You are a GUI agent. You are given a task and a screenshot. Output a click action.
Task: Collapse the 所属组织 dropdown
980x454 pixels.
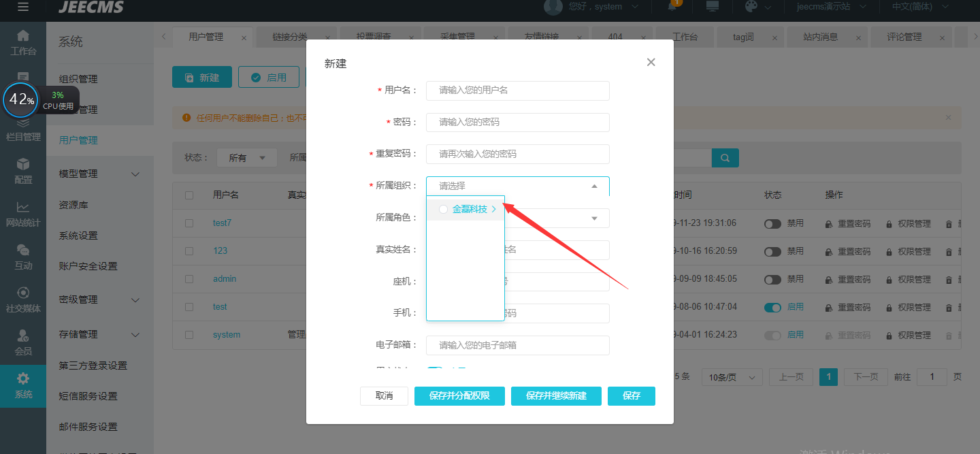point(594,186)
